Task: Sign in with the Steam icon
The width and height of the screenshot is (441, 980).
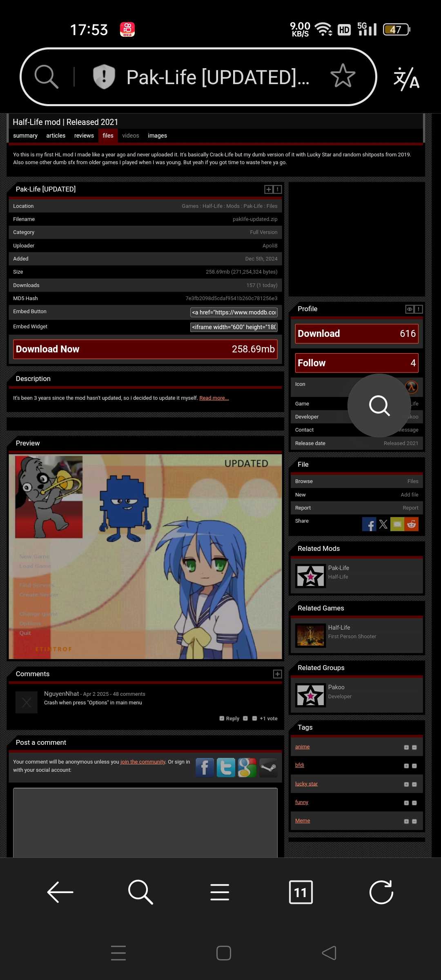Action: tap(268, 768)
